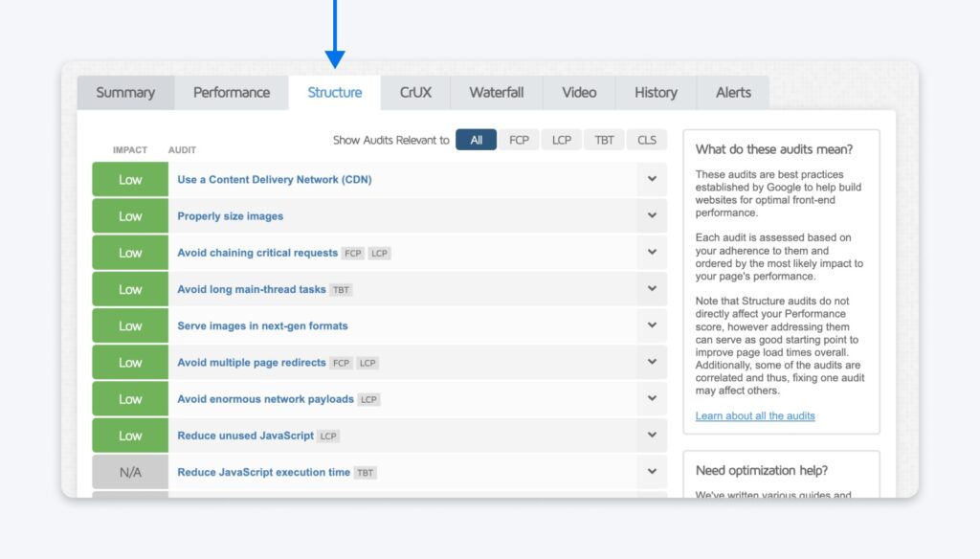The width and height of the screenshot is (980, 559).
Task: Filter audits by LCP
Action: pos(561,140)
